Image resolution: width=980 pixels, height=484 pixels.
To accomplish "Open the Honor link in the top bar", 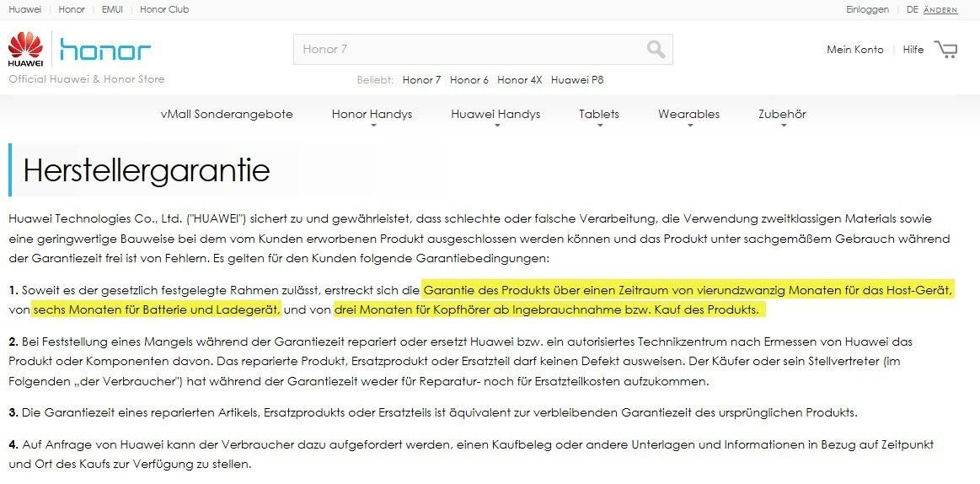I will (72, 9).
